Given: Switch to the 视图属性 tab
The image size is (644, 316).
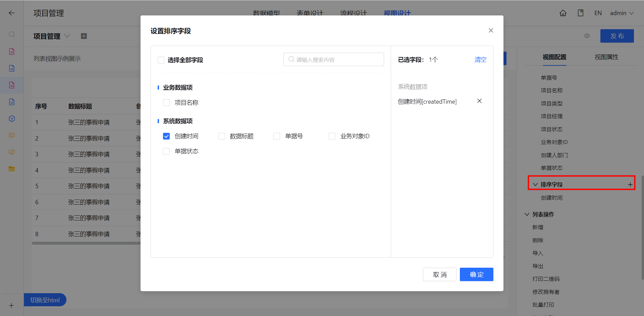Looking at the screenshot, I should [x=606, y=57].
